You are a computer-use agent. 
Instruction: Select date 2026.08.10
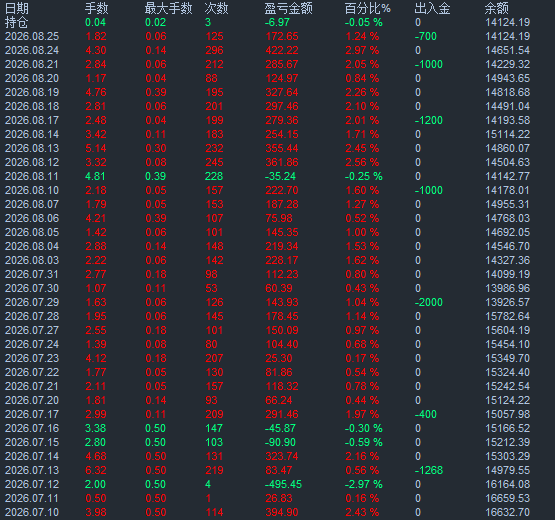tap(32, 190)
